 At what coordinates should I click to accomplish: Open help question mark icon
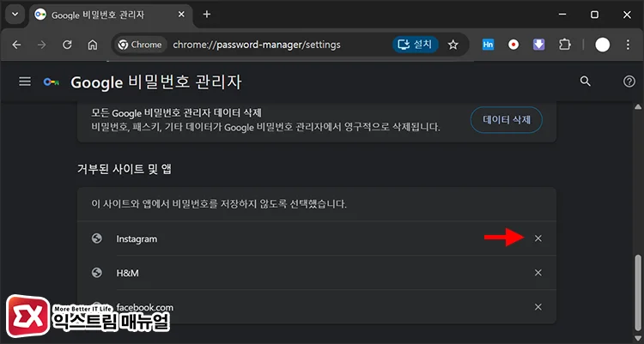coord(629,81)
